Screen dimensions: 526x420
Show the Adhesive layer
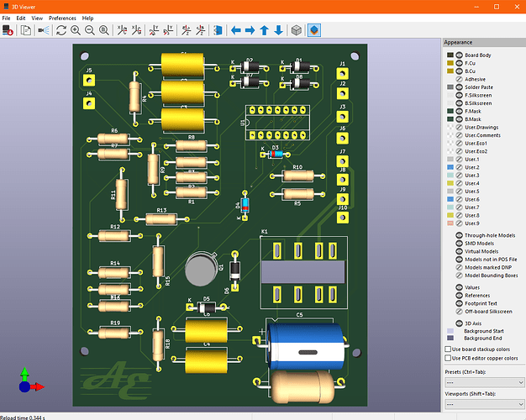(460, 79)
